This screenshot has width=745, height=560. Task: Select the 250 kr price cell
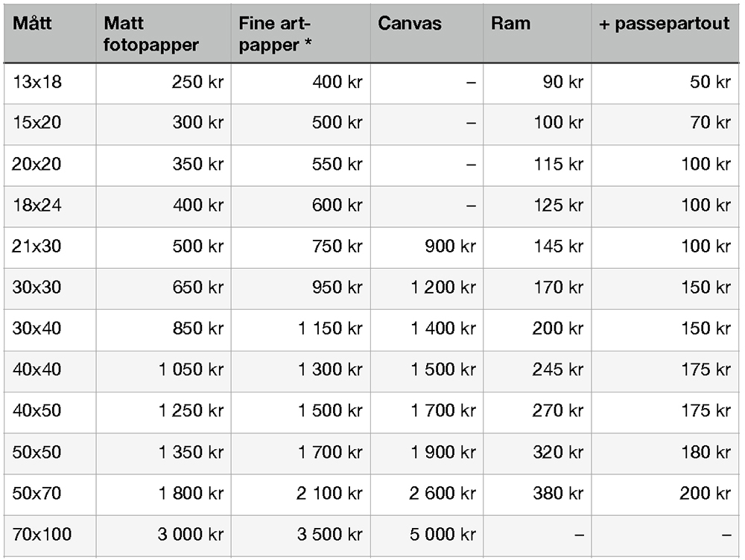coord(197,82)
